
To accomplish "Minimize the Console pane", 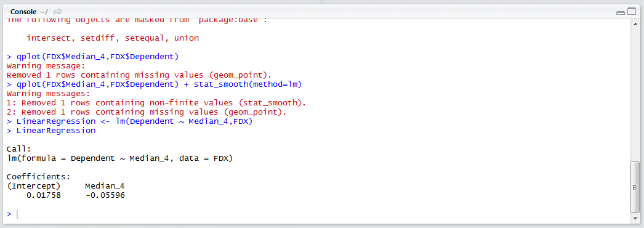I will 620,13.
